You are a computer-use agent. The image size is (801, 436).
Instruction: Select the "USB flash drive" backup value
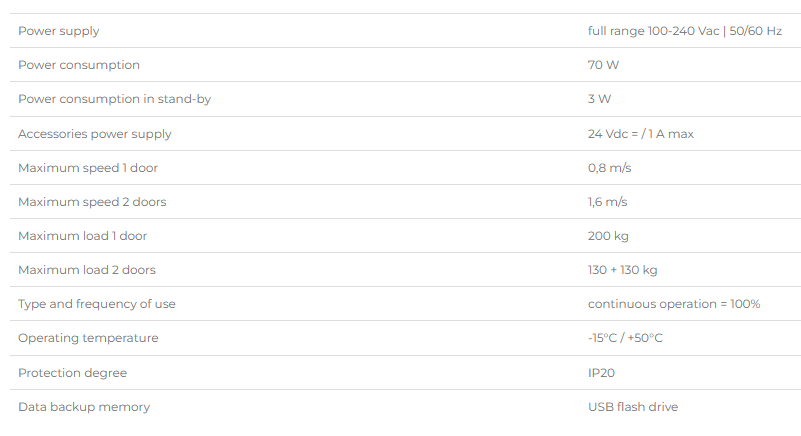[x=632, y=407]
